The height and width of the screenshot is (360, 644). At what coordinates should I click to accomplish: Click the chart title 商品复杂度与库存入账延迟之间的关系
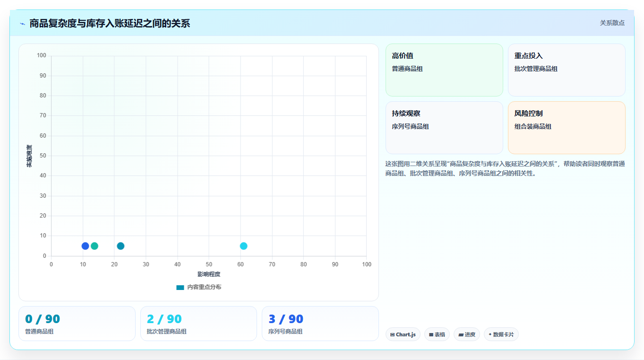click(x=110, y=23)
